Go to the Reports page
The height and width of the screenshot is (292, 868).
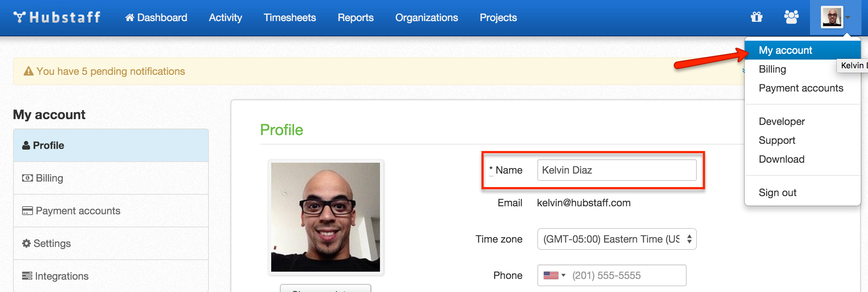coord(355,17)
